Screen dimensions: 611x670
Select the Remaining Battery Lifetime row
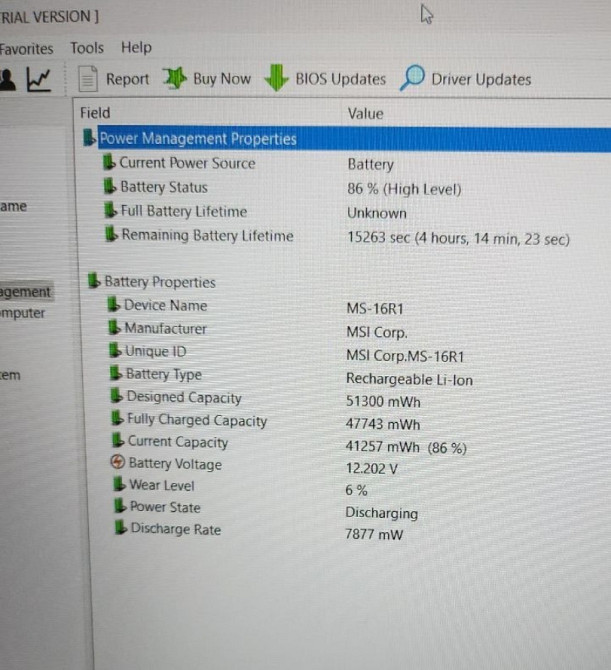click(x=207, y=236)
